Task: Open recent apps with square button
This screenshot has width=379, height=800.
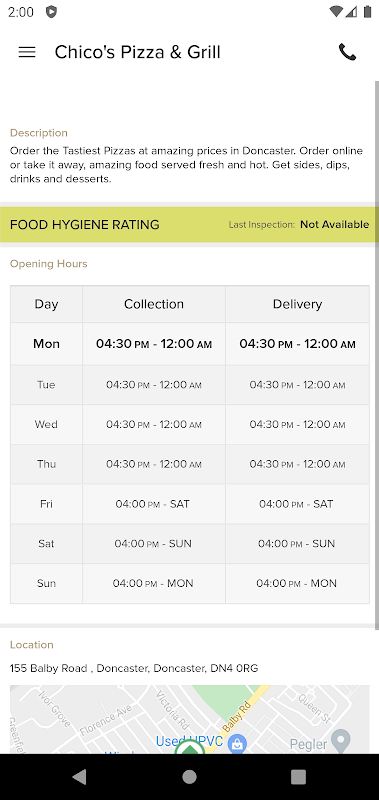Action: 298,777
